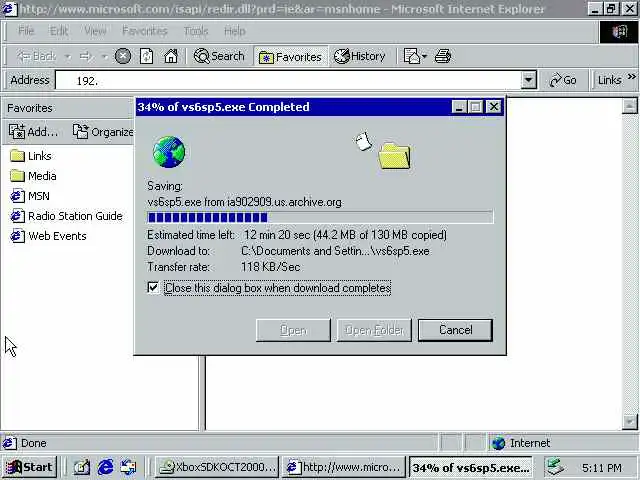Screen dimensions: 640x480
Task: Open the Mail button dropdown arrow
Action: (x=424, y=56)
